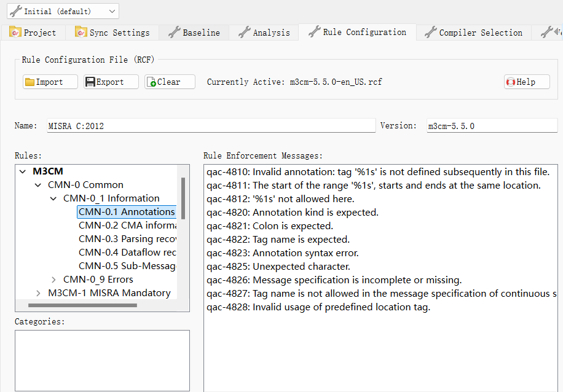Viewport: 563px width, 392px height.
Task: Select CMN-0.3 Parsing recovery rule
Action: [x=127, y=239]
